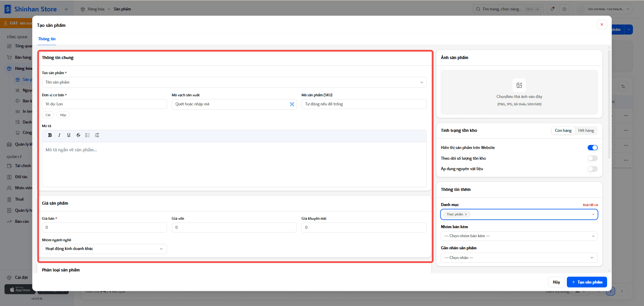644x306 pixels.
Task: Toggle bold formatting in description editor
Action: (50, 135)
